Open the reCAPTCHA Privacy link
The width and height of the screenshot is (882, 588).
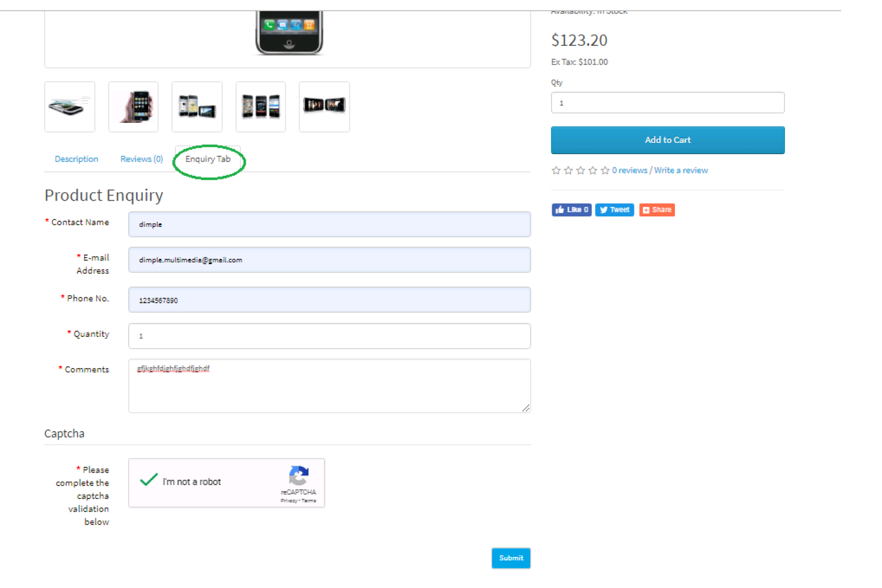point(286,500)
